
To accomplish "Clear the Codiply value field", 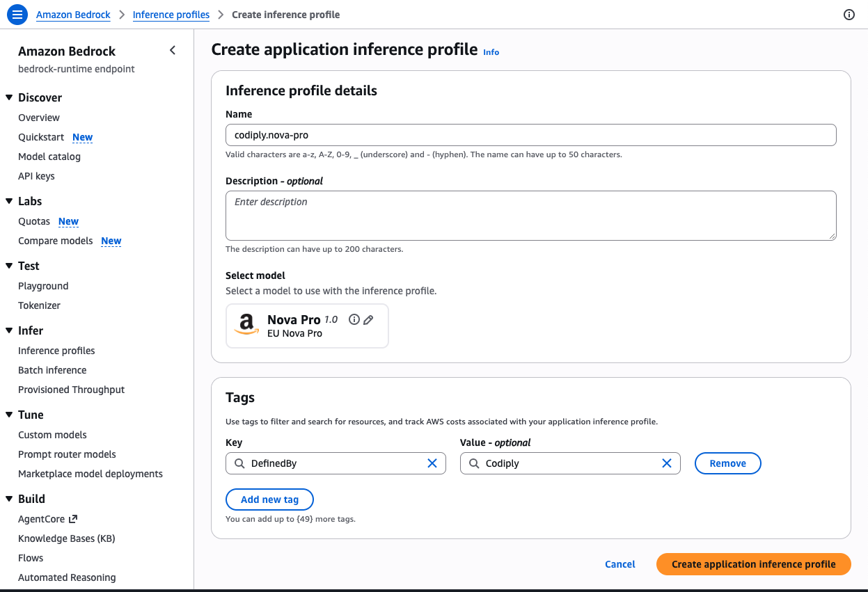I will 666,463.
